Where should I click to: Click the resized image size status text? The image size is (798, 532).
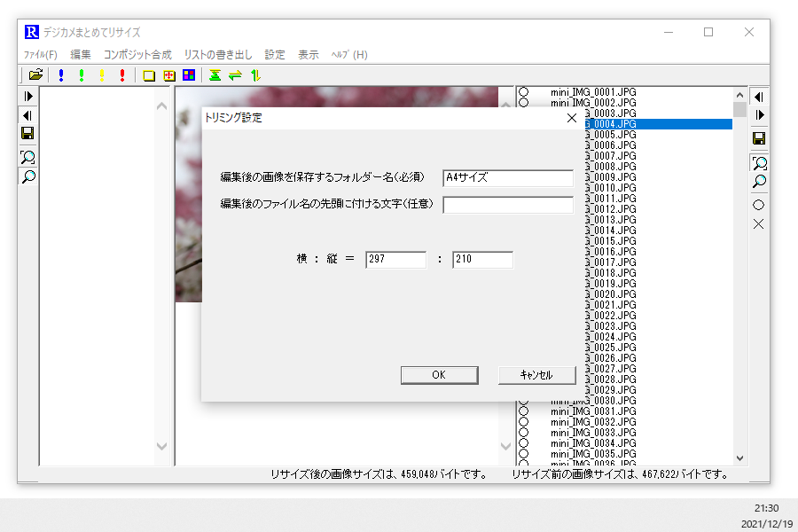379,474
